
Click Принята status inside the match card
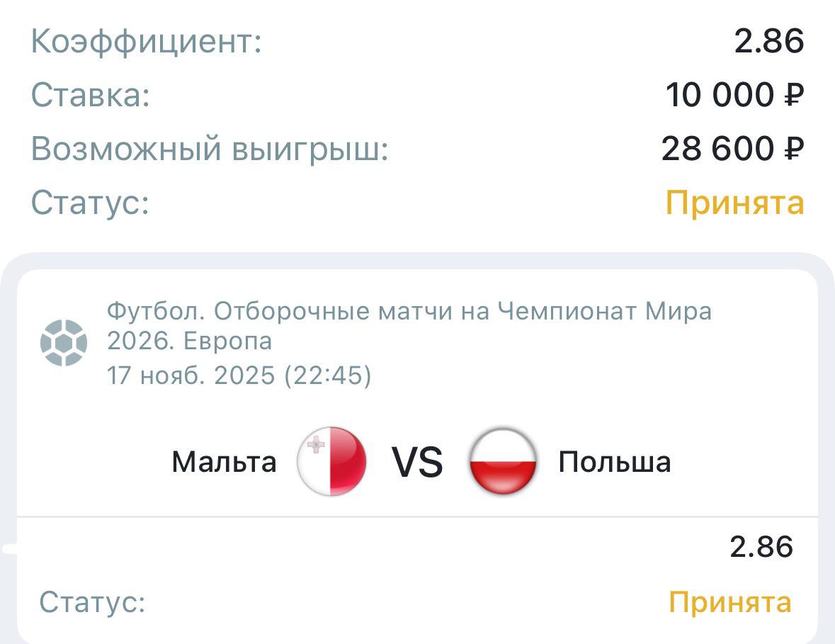pyautogui.click(x=729, y=602)
